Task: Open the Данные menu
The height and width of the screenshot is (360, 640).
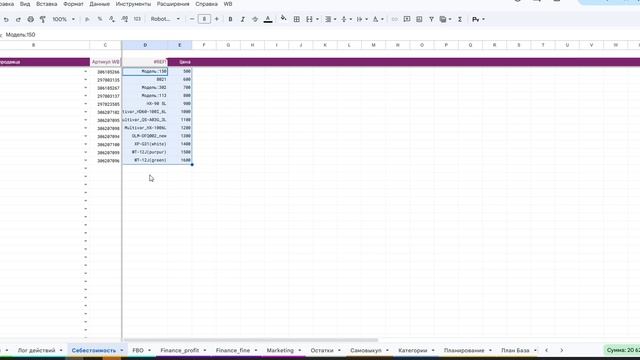Action: (100, 4)
